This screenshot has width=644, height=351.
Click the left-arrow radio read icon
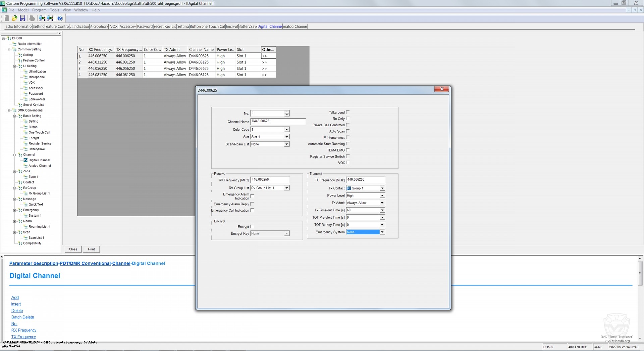[x=42, y=18]
